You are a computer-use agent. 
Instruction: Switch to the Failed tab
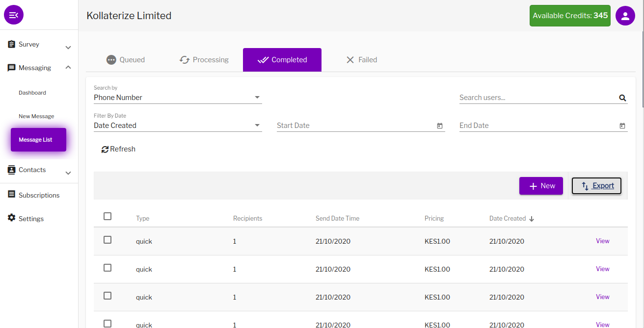pos(361,60)
